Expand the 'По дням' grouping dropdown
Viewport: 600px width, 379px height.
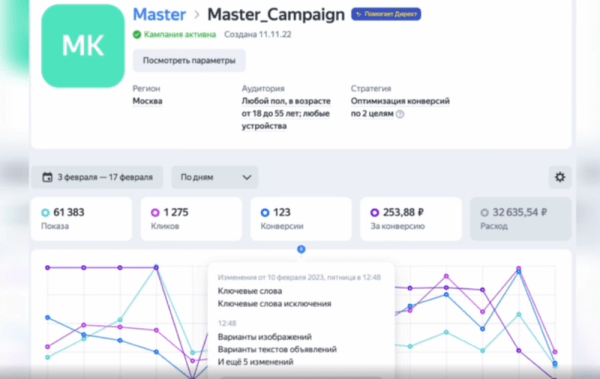click(215, 177)
